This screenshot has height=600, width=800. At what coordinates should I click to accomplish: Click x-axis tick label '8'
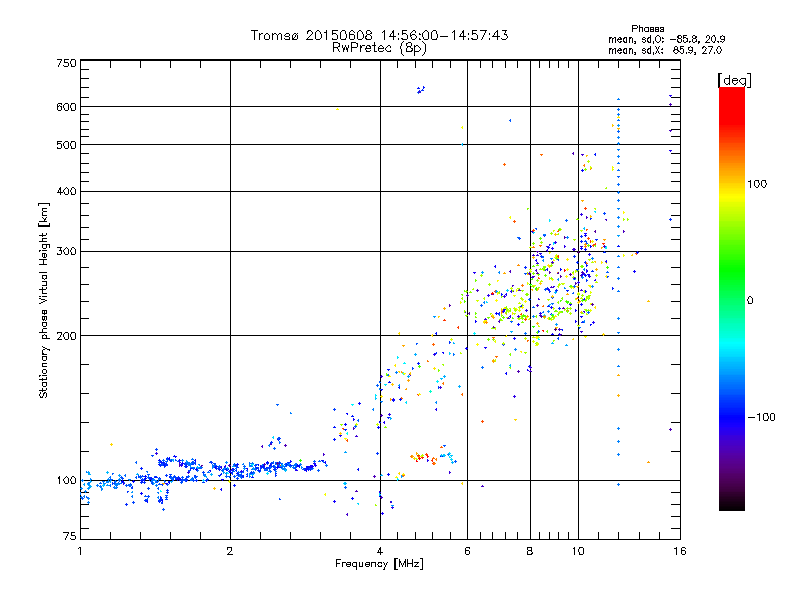530,551
